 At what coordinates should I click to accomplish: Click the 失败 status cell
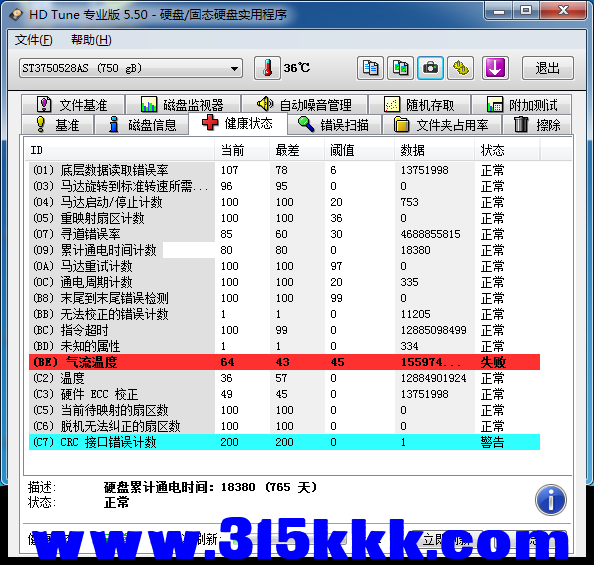pos(493,362)
